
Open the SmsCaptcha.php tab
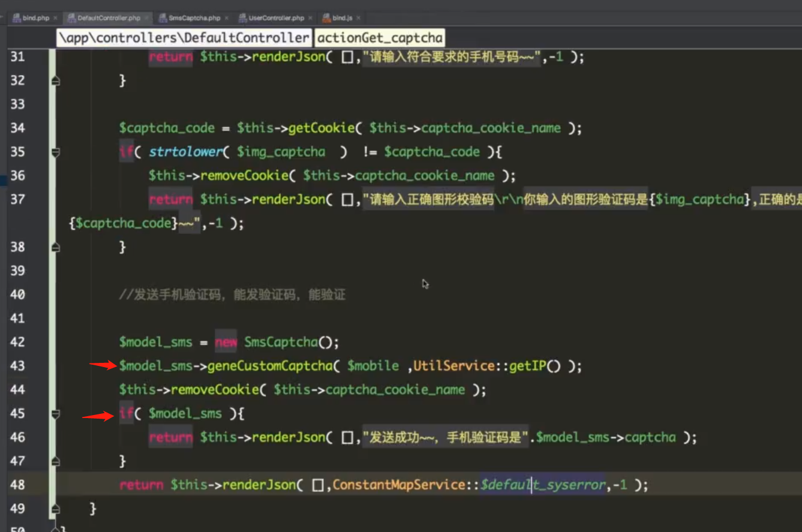point(194,18)
